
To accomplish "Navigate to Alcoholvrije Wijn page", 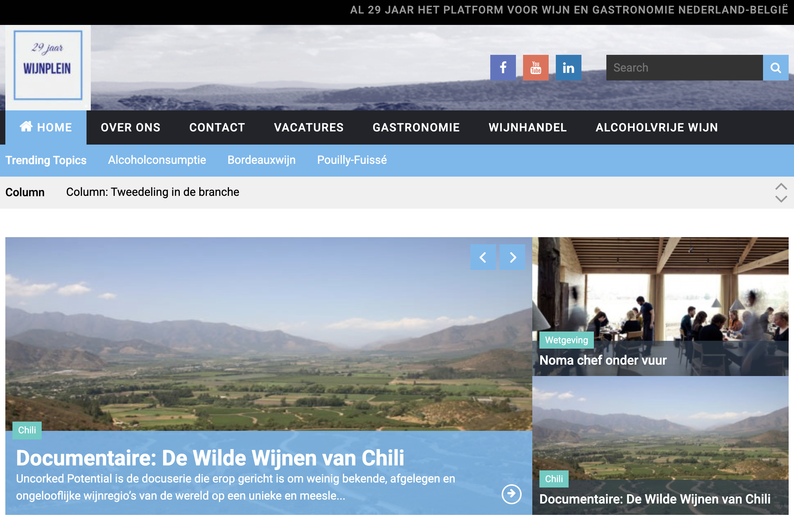I will tap(657, 127).
